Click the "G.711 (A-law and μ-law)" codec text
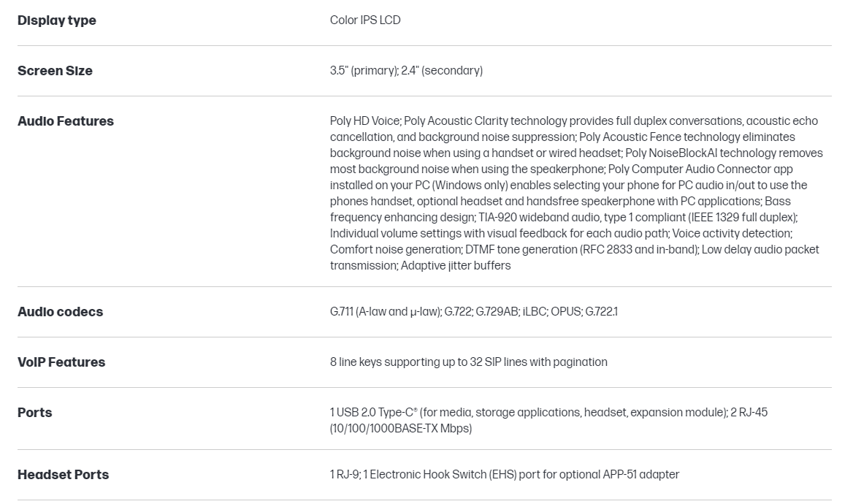The image size is (853, 504). [x=386, y=312]
